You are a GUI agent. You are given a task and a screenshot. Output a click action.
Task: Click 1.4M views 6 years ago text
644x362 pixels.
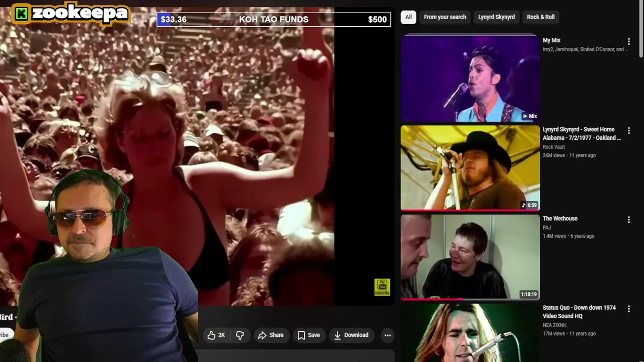tap(568, 236)
